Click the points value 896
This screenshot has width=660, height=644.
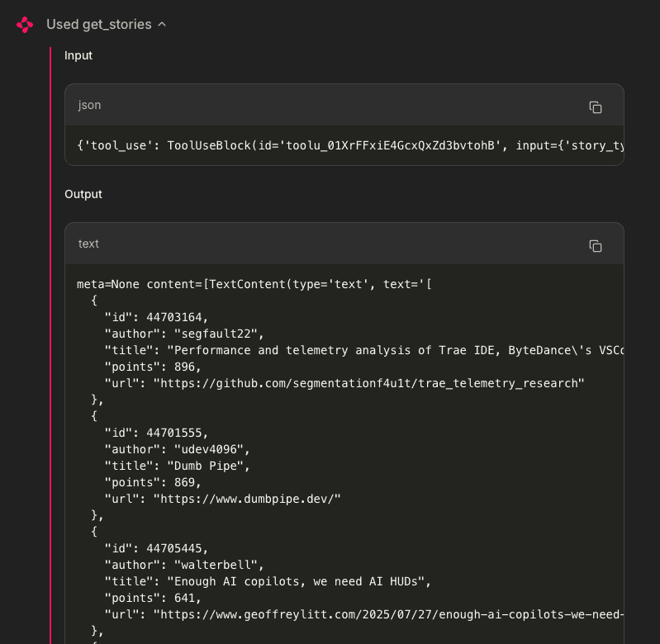coord(184,367)
